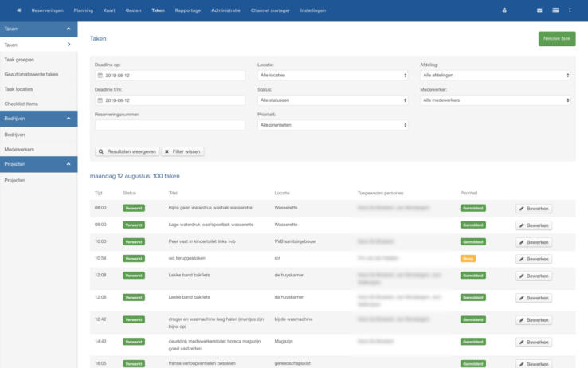Open the vertical dots more menu
The image size is (588, 368).
[570, 10]
